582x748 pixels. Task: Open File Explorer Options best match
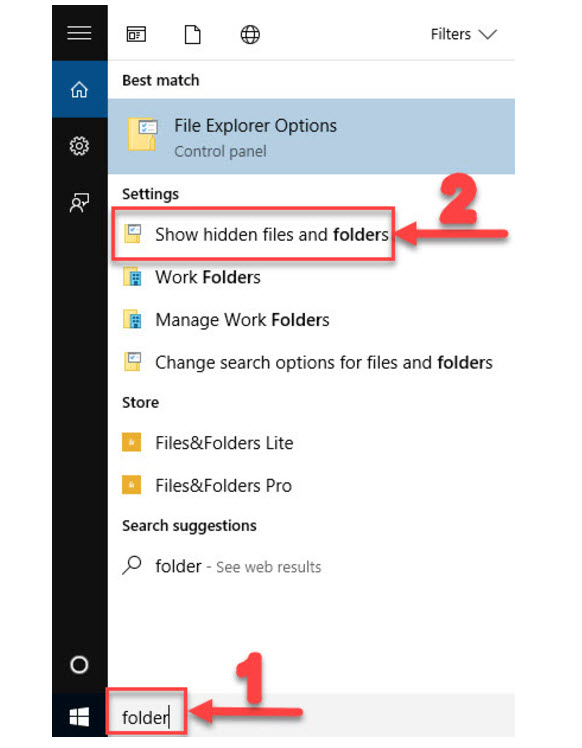(x=312, y=136)
